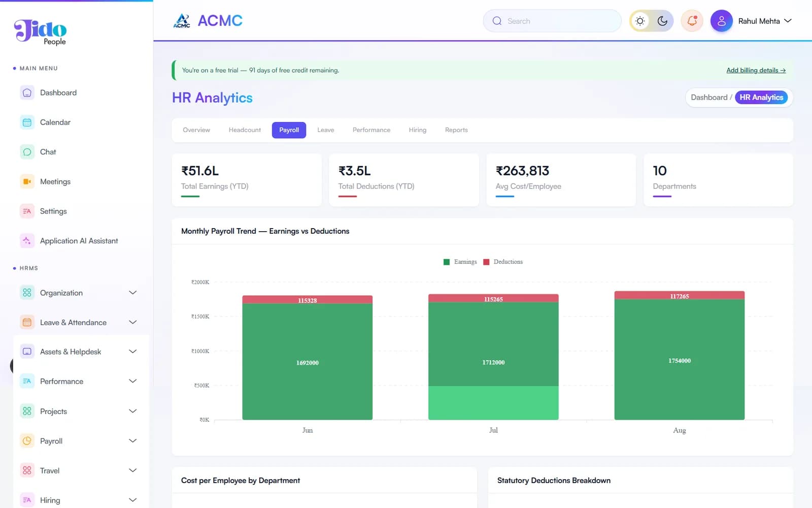The height and width of the screenshot is (508, 812).
Task: Click the Jido People logo
Action: [40, 32]
